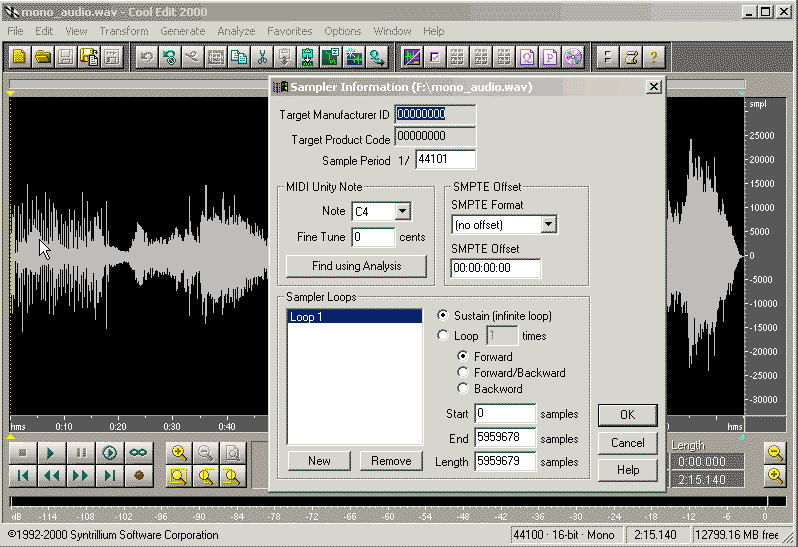Click the Play Looped infinity button
798x547 pixels.
139,453
